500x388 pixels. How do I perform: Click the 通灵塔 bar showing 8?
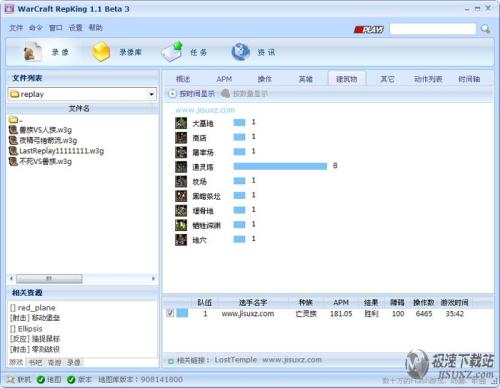tap(280, 166)
